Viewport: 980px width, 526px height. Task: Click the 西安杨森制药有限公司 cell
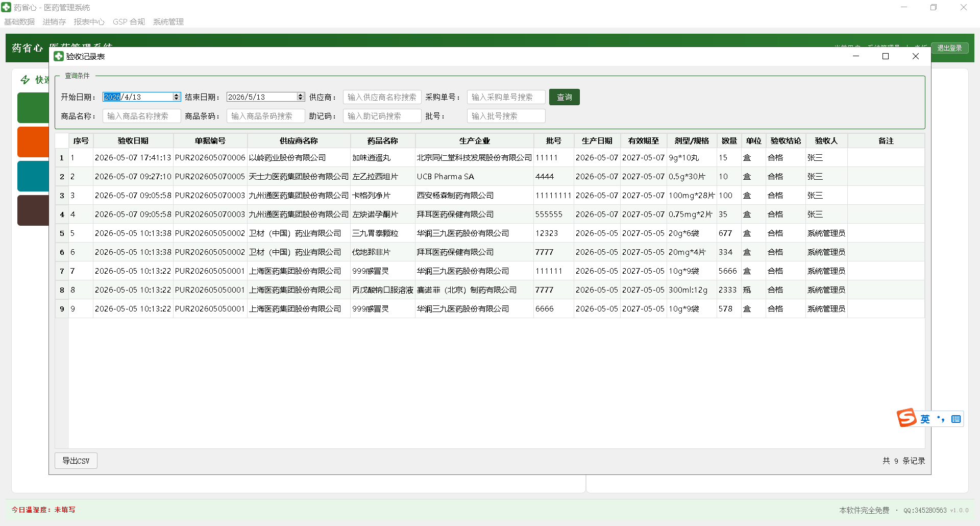click(474, 196)
